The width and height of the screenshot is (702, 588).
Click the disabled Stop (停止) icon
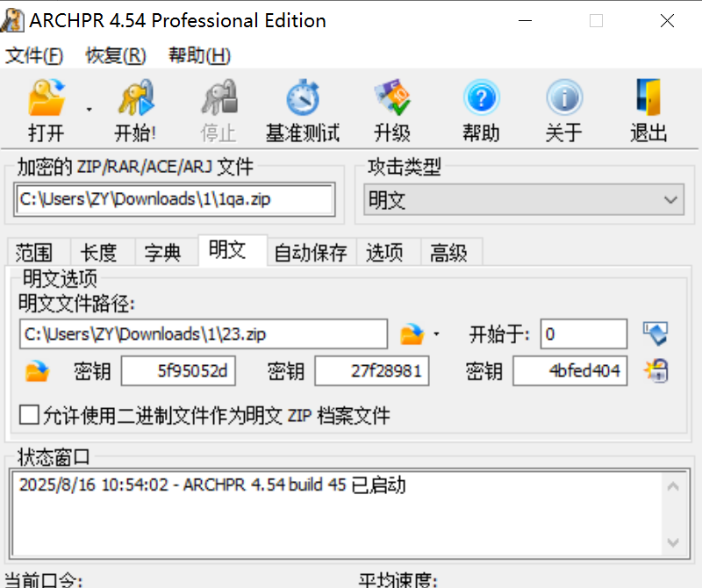[218, 97]
